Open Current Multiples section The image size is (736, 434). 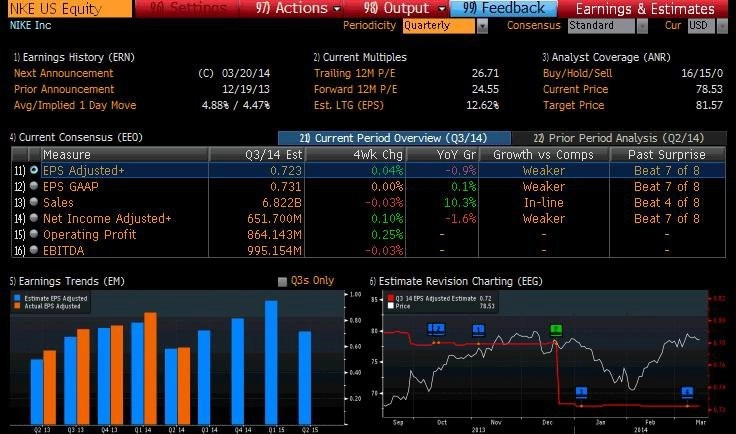360,57
